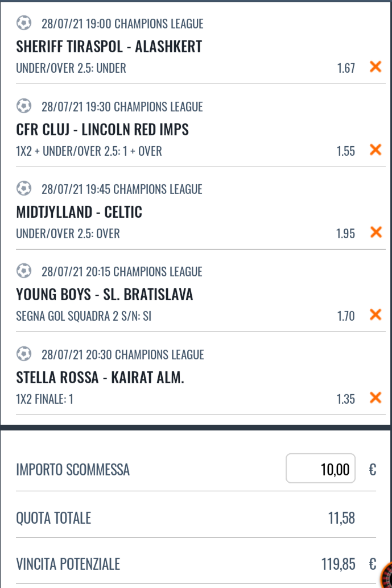Click the soccer ball icon for the 19:30 match
Viewport: 392px width, 588px height.
(24, 106)
